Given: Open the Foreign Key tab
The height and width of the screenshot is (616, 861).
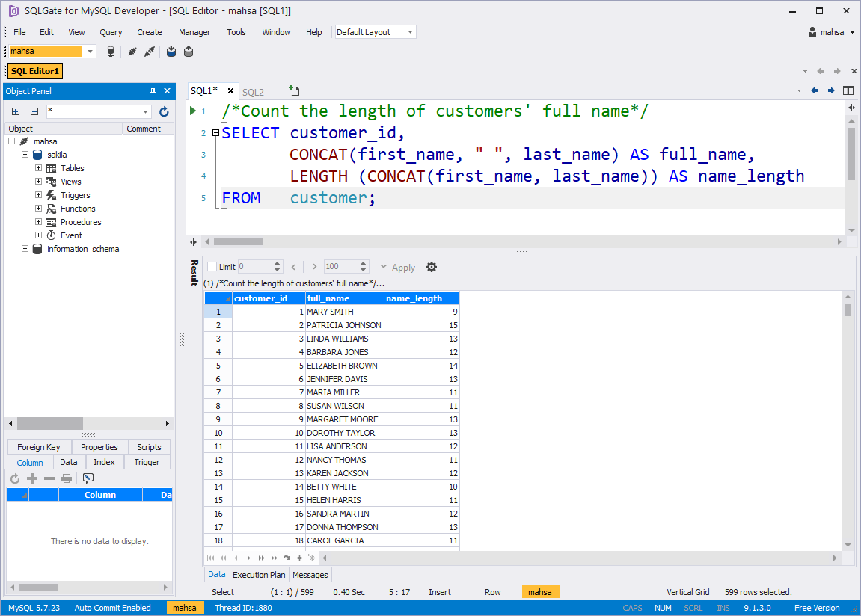Looking at the screenshot, I should tap(38, 447).
